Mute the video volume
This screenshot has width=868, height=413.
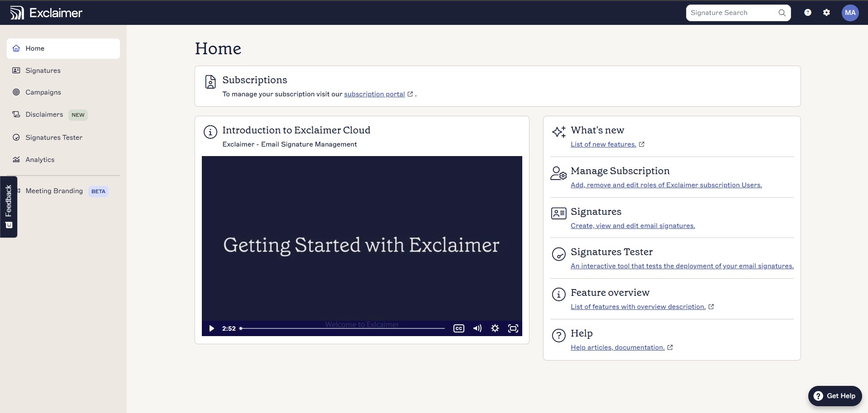pos(477,328)
